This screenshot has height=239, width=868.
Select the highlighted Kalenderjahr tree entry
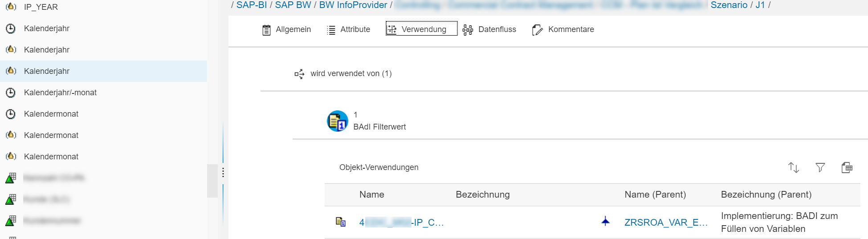[x=47, y=71]
